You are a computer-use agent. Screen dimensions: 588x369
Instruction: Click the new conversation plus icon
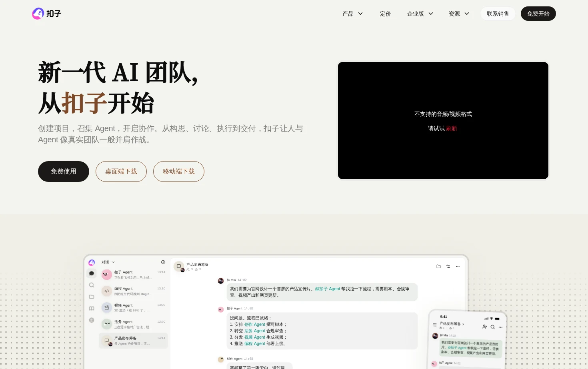pos(163,262)
